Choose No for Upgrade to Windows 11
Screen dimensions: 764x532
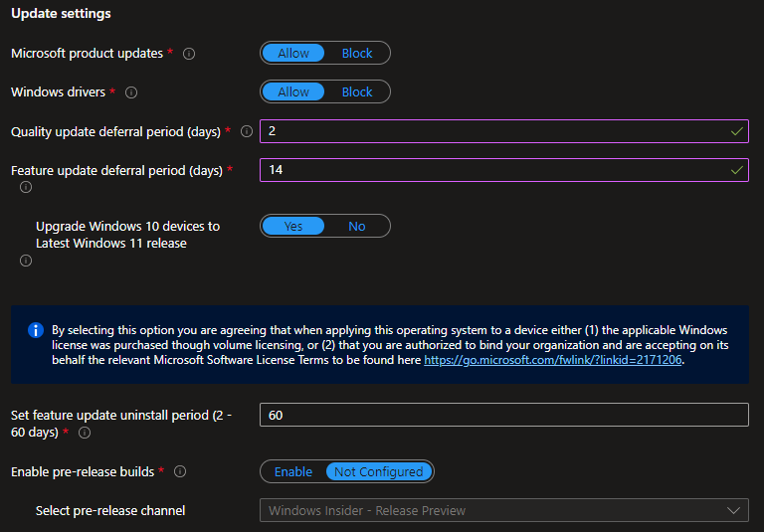tap(356, 227)
